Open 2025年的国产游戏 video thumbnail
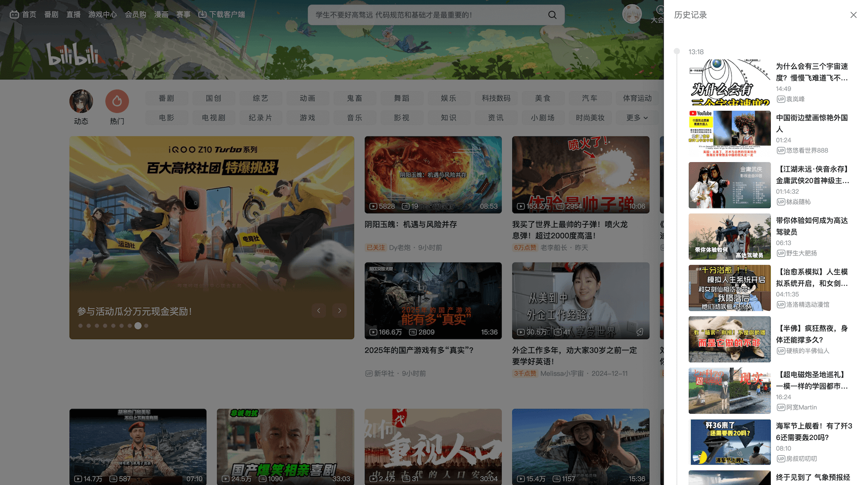 433,301
